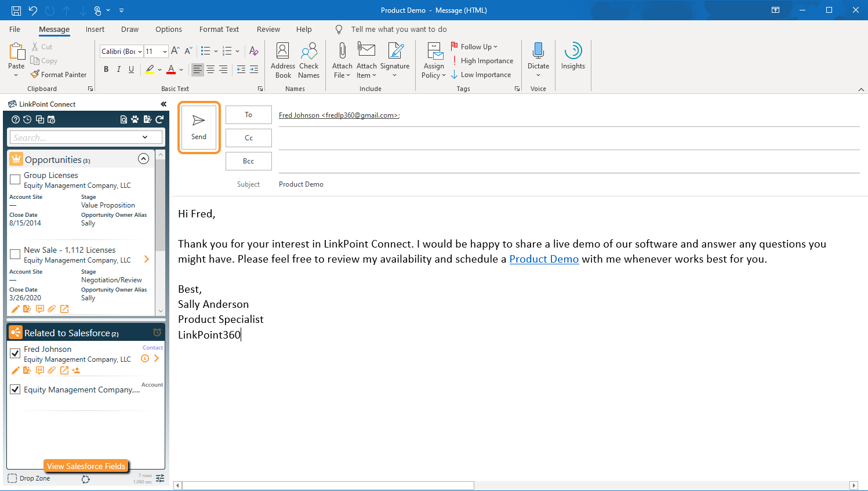
Task: Click the LinkPoint document search icon
Action: coord(124,119)
